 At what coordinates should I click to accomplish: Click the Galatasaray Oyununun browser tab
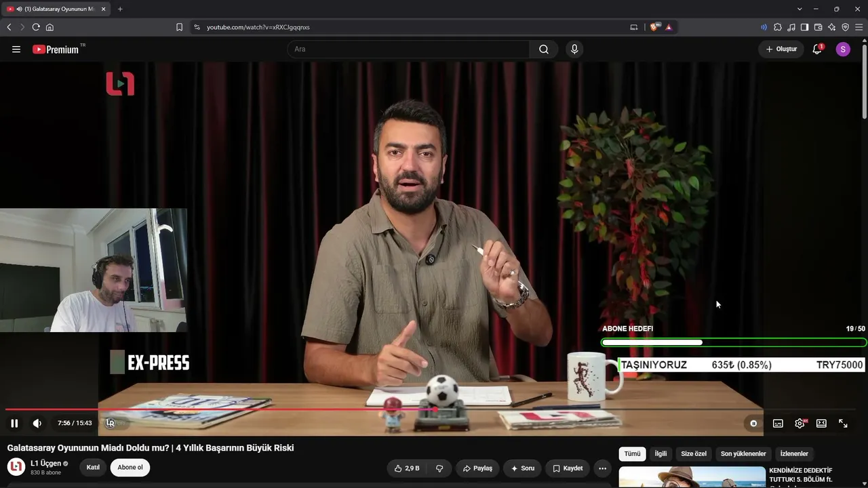tap(54, 9)
